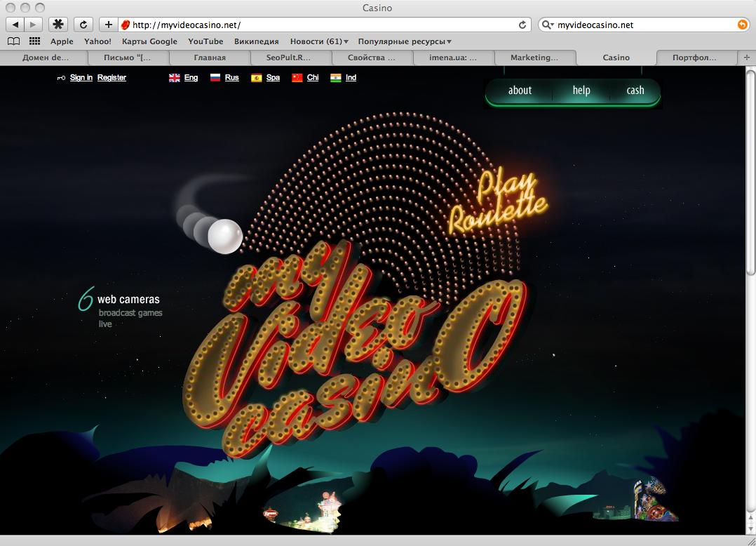Open the search magnifier menu
The height and width of the screenshot is (546, 756).
pos(547,25)
